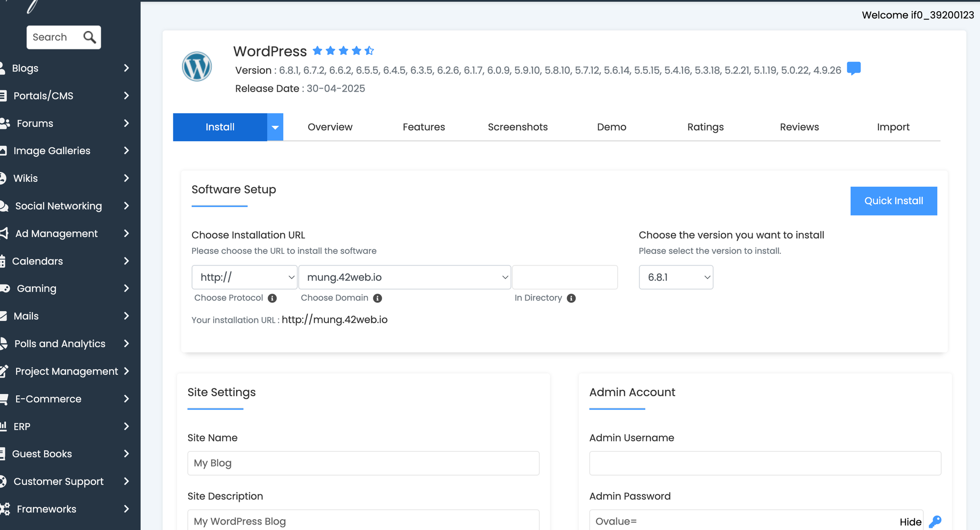Open the Screenshots tab

(517, 127)
